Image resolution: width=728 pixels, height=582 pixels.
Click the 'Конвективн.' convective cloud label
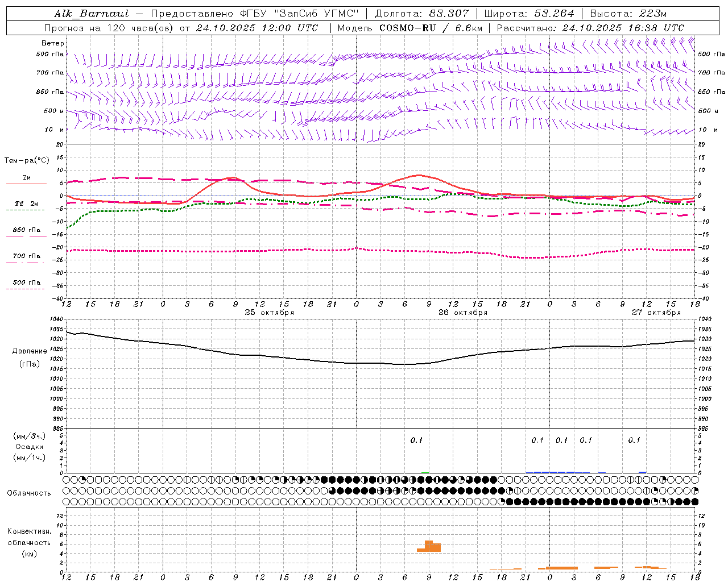[30, 531]
